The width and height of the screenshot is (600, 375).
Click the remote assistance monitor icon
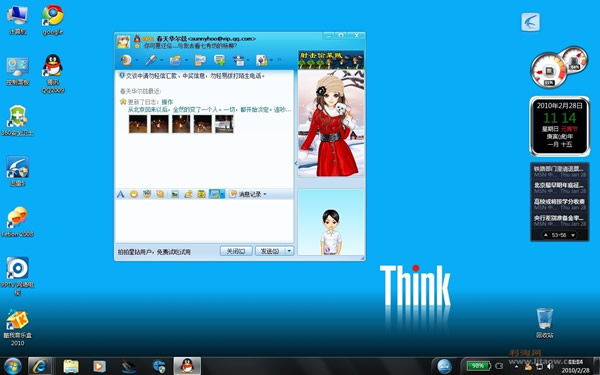(x=200, y=60)
